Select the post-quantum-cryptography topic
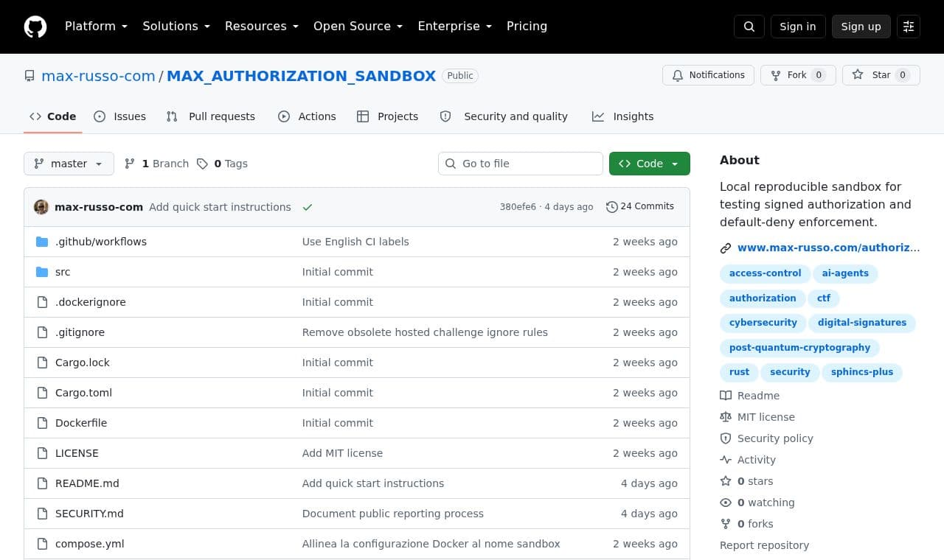This screenshot has height=560, width=944. click(x=799, y=348)
